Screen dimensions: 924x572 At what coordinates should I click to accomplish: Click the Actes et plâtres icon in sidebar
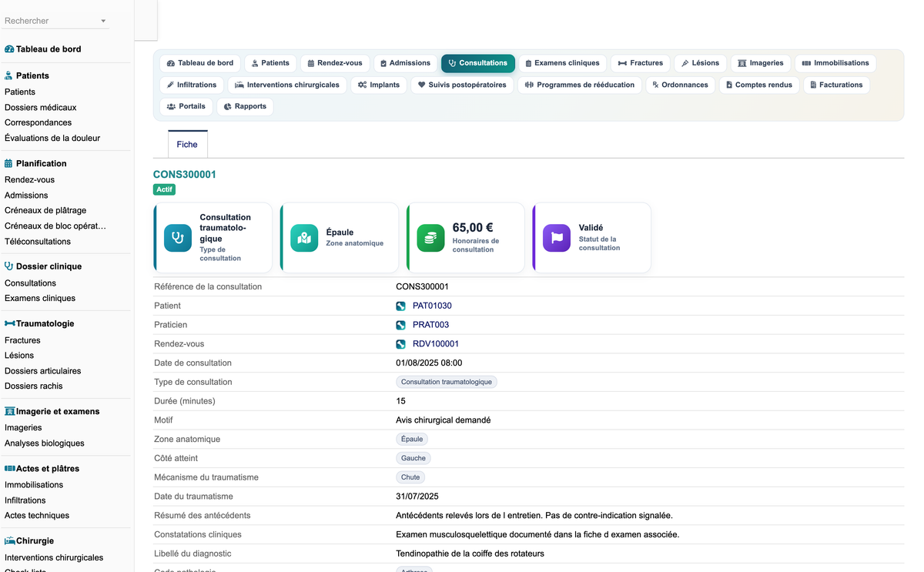pos(10,468)
